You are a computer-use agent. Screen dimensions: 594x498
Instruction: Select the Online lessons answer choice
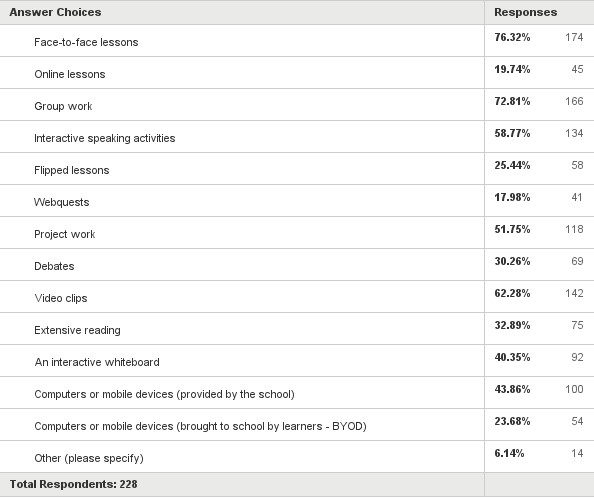coord(70,74)
